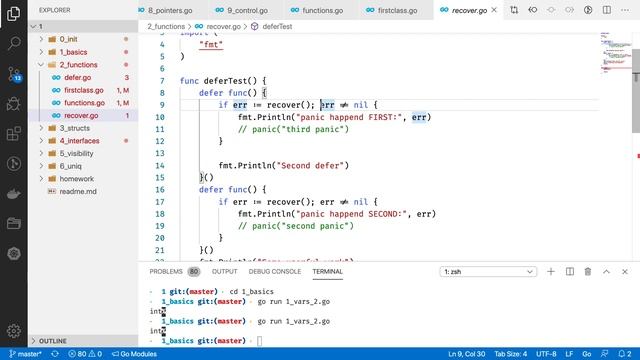Click deferTest breadcrumb symbol
This screenshot has height=360, width=640.
(277, 27)
